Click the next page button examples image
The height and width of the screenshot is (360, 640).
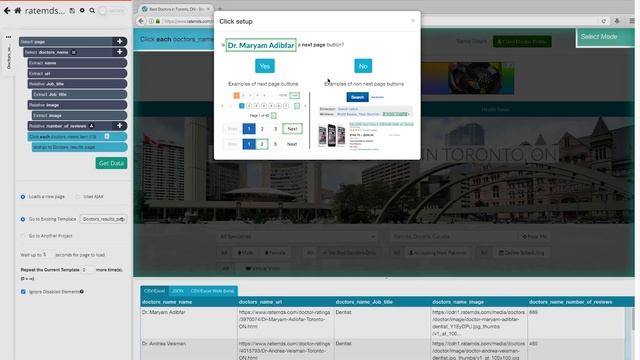263,121
